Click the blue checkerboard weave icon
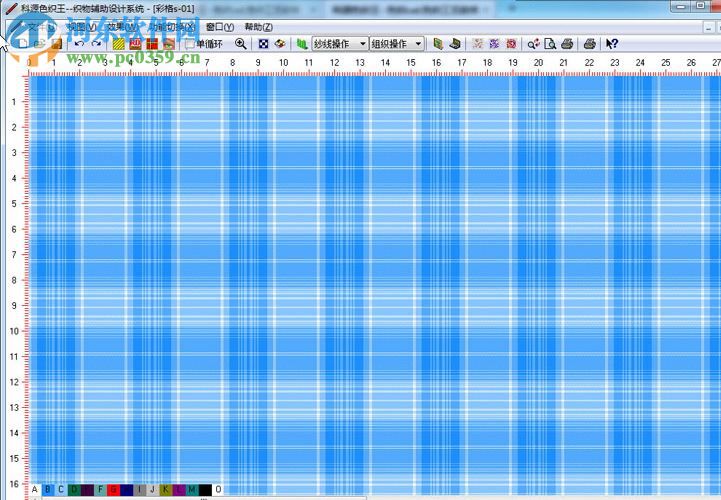 tap(263, 44)
